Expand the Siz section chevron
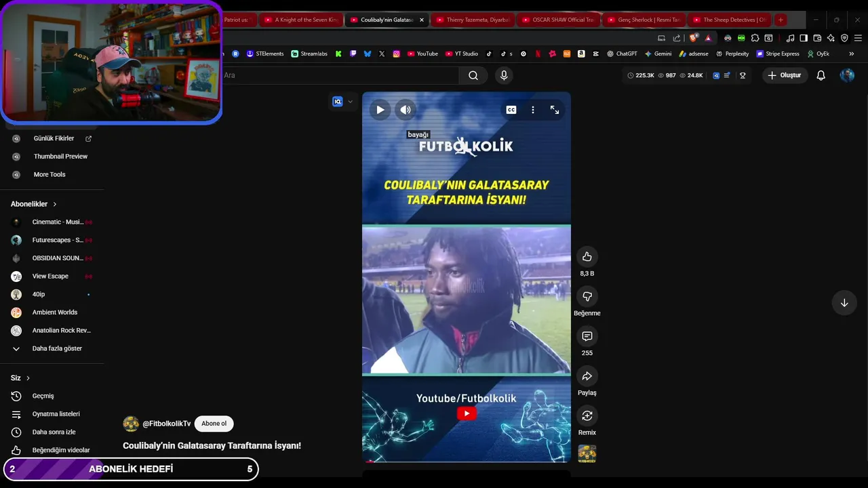 (x=28, y=378)
